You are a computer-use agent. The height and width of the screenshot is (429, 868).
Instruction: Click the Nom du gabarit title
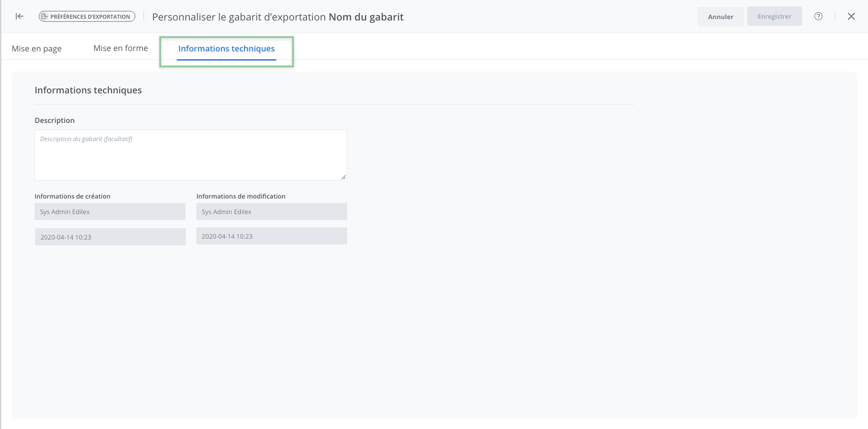pos(366,17)
